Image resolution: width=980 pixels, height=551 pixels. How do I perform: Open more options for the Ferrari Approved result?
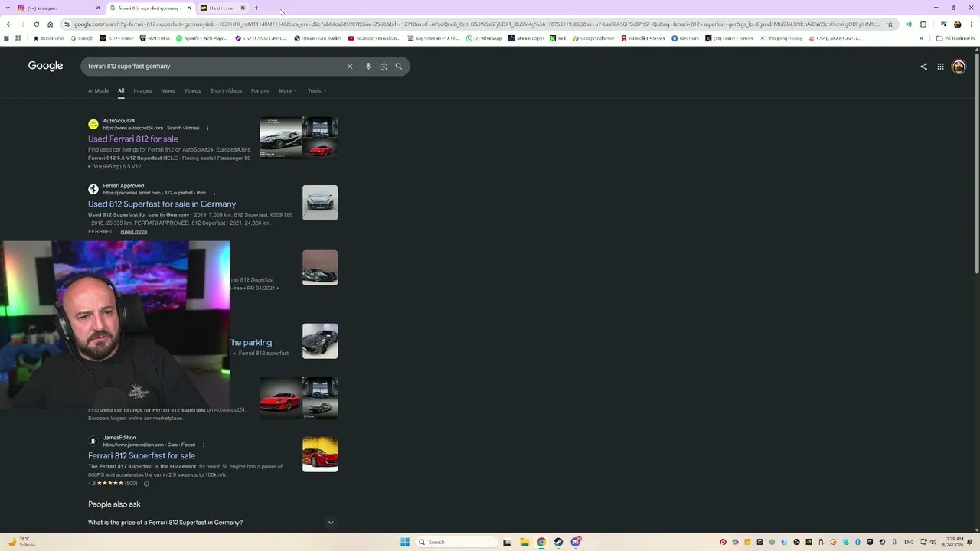coord(214,193)
